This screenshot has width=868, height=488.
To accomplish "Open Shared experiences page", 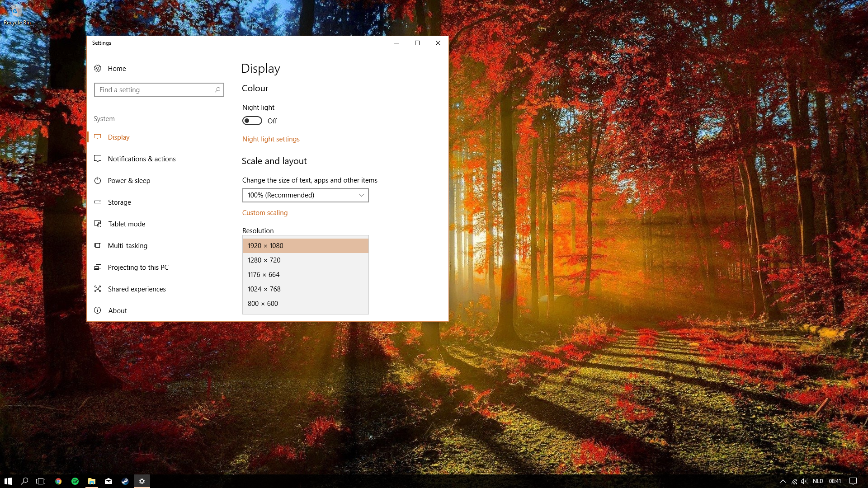I will pyautogui.click(x=137, y=289).
